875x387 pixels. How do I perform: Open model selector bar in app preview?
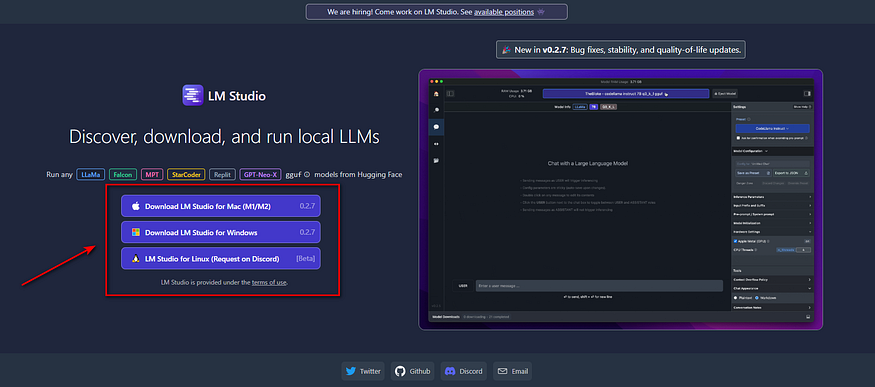tap(626, 94)
